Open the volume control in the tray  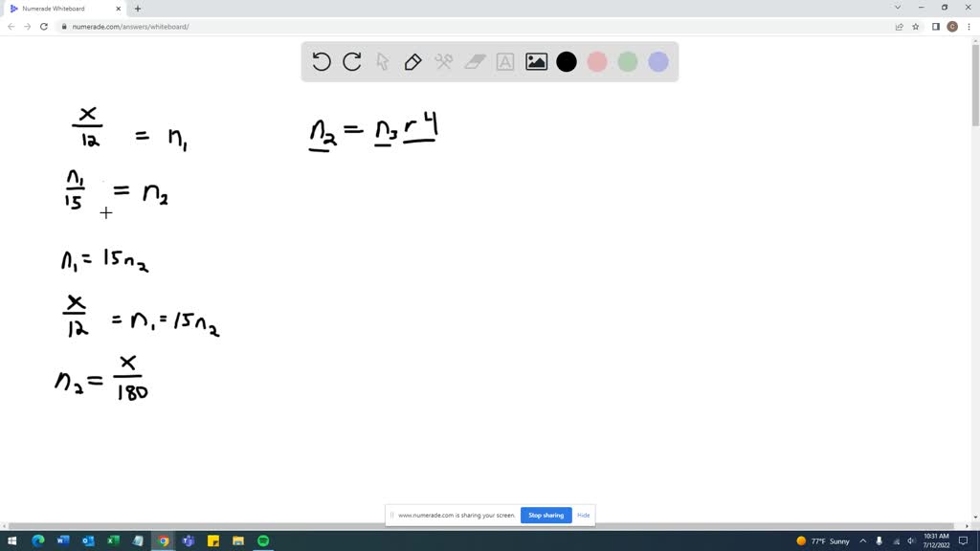pos(911,541)
